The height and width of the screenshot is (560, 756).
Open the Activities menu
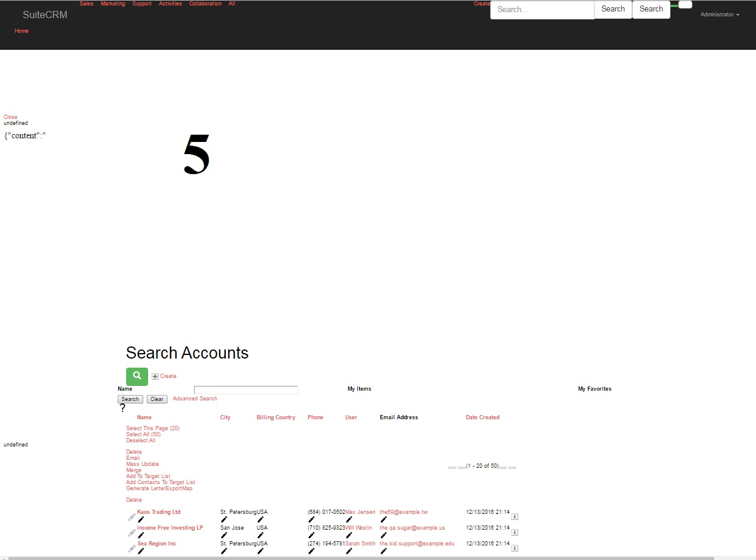[x=170, y=4]
